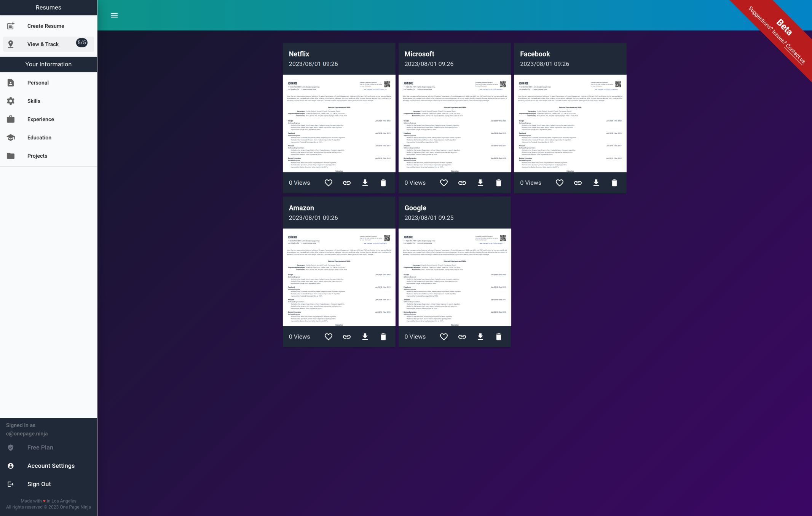Favorite the Microsoft resume with heart icon
This screenshot has width=812, height=516.
pyautogui.click(x=443, y=183)
